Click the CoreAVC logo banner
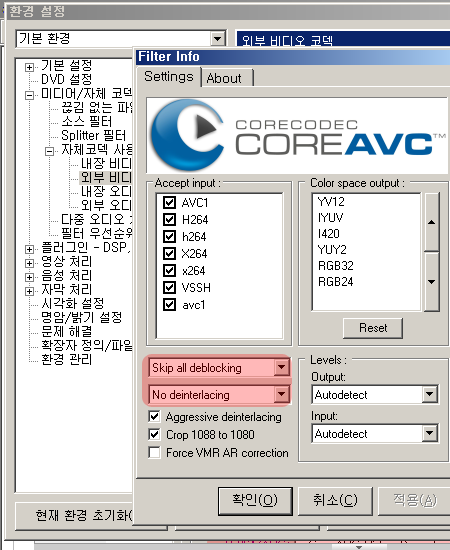 tap(297, 135)
